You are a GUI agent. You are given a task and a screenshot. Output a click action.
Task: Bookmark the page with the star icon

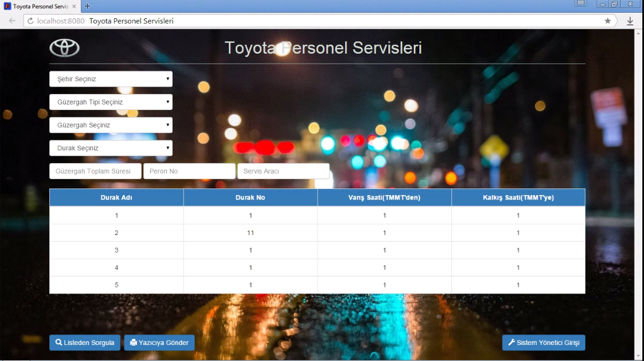(607, 21)
